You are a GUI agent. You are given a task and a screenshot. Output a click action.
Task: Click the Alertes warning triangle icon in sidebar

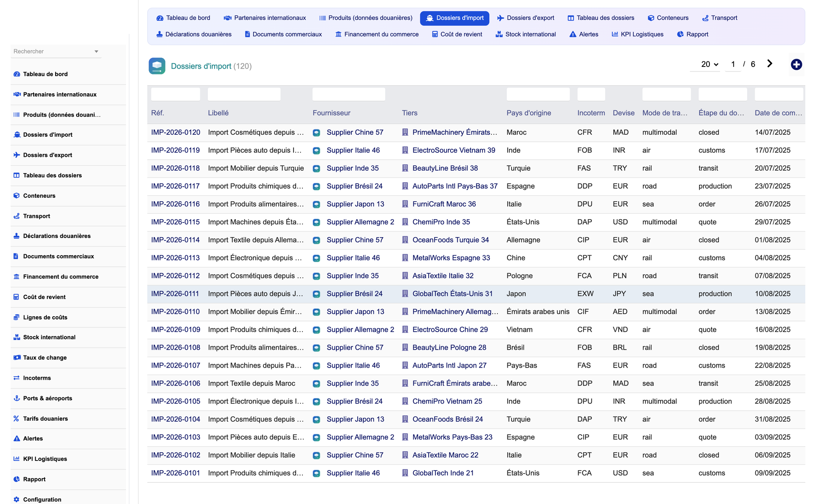(17, 439)
